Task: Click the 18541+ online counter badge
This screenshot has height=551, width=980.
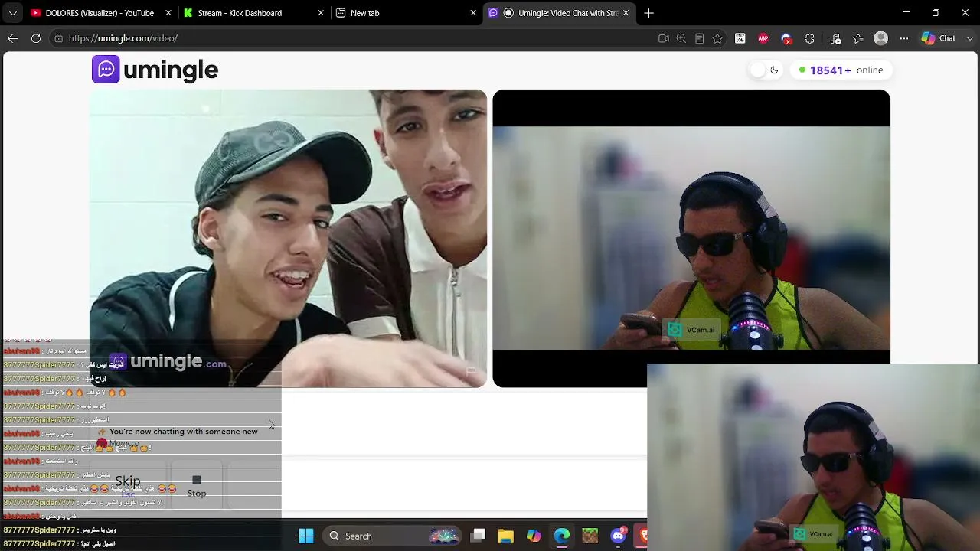Action: click(841, 70)
